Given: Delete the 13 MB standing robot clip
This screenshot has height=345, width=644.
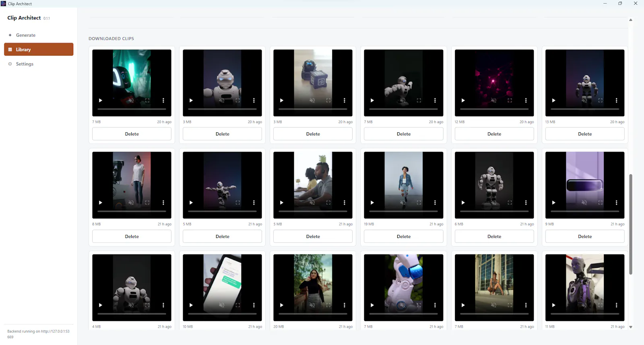Looking at the screenshot, I should [585, 134].
